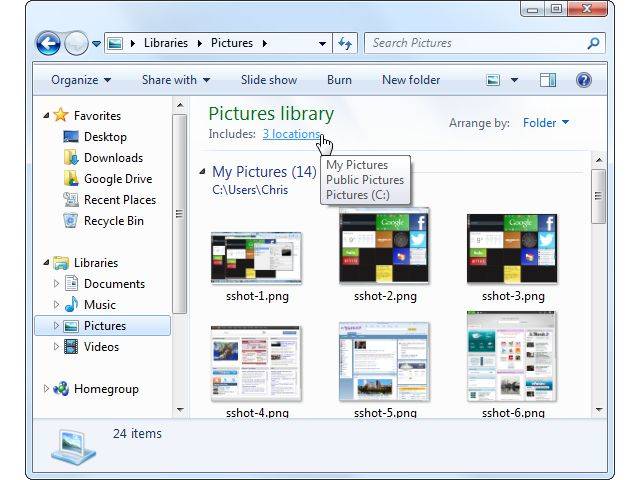Collapse the Favorites group
Screen dimensions: 640x480
click(x=47, y=116)
